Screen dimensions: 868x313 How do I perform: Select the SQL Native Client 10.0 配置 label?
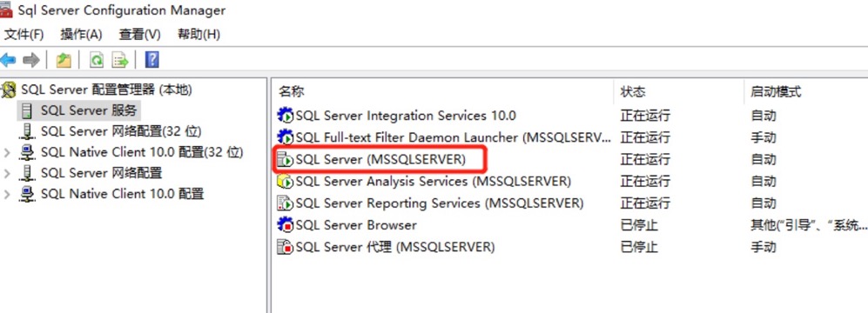[123, 194]
